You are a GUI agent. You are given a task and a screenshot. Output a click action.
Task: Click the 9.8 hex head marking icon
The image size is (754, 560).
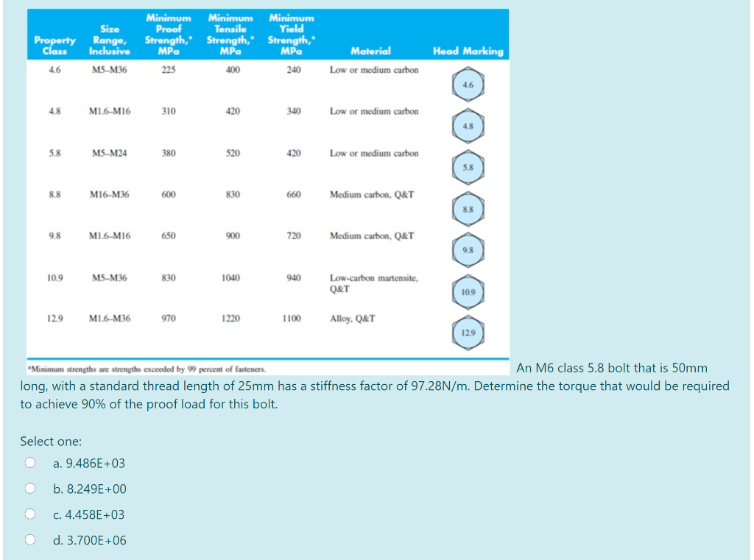(467, 250)
